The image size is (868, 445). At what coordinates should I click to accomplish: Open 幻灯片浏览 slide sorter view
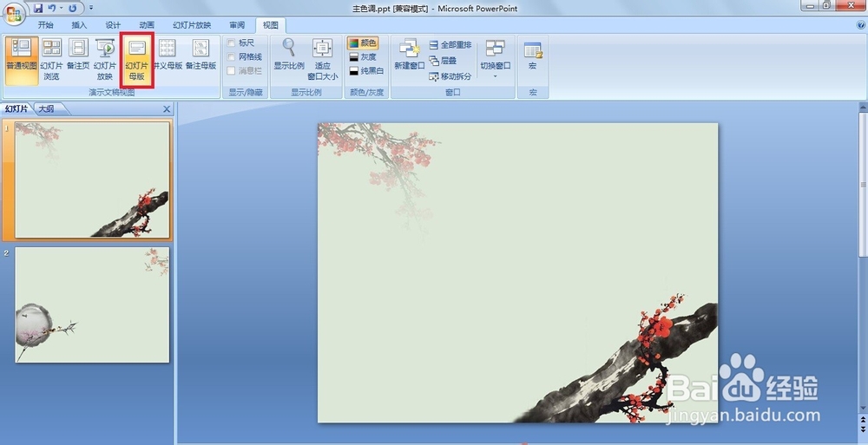coord(51,61)
